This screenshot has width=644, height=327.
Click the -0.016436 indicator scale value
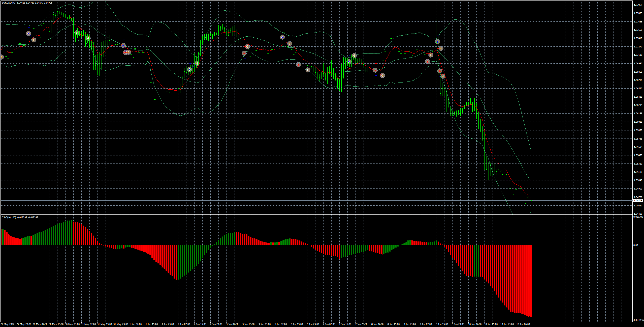tap(638, 320)
